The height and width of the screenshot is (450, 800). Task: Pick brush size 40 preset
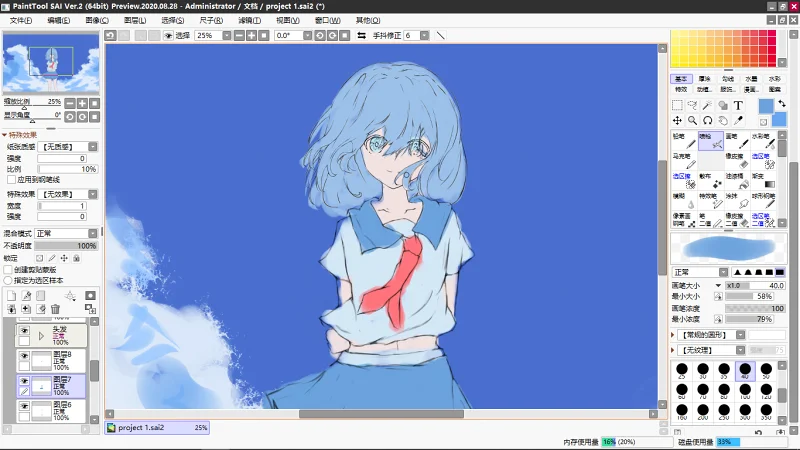click(745, 371)
